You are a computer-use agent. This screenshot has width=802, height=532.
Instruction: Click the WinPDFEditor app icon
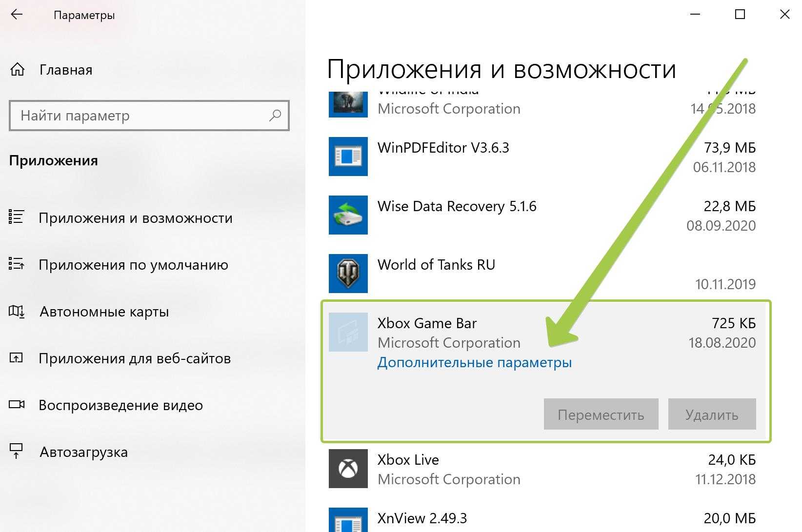click(x=348, y=157)
